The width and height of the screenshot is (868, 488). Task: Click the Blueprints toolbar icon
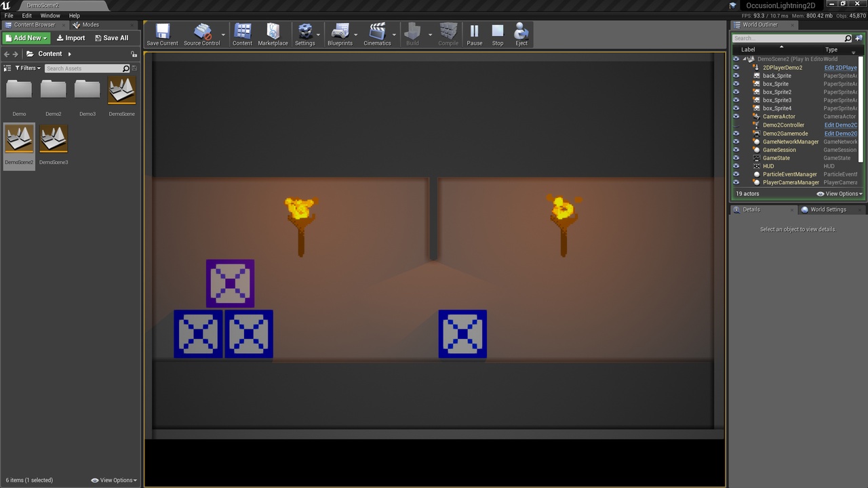click(x=340, y=35)
